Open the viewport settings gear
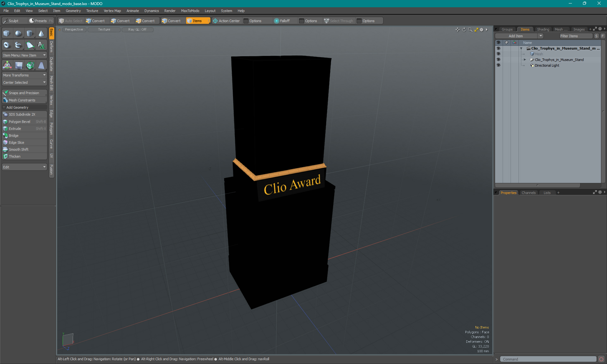 [x=482, y=30]
